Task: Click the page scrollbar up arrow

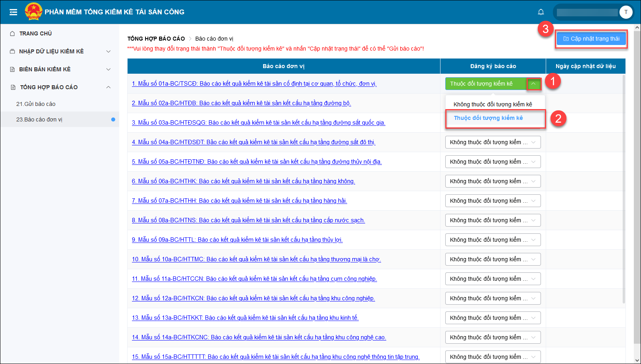Action: [637, 27]
